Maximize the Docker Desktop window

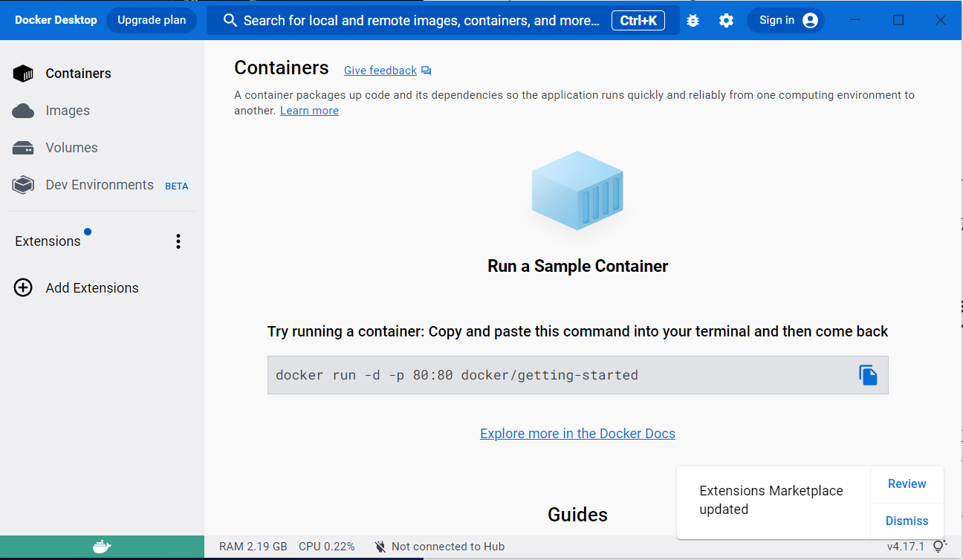click(x=898, y=20)
